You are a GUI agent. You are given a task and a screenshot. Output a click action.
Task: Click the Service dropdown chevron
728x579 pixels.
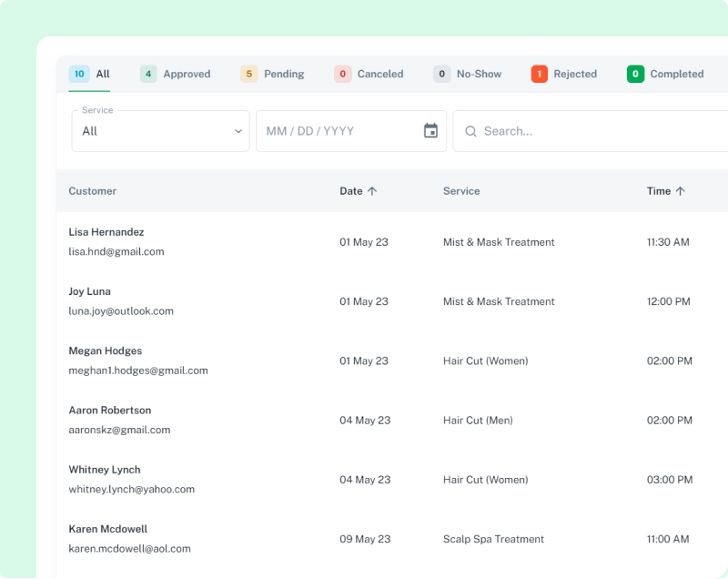(x=238, y=131)
